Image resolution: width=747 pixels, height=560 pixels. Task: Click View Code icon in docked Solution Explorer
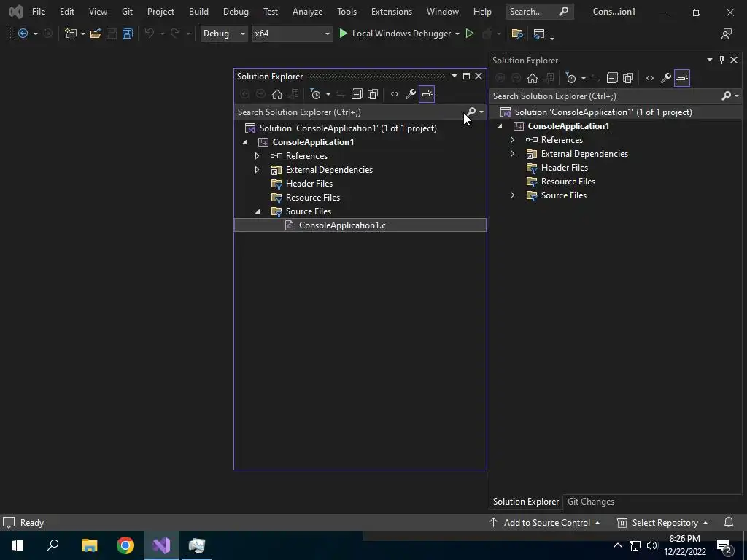click(x=650, y=78)
